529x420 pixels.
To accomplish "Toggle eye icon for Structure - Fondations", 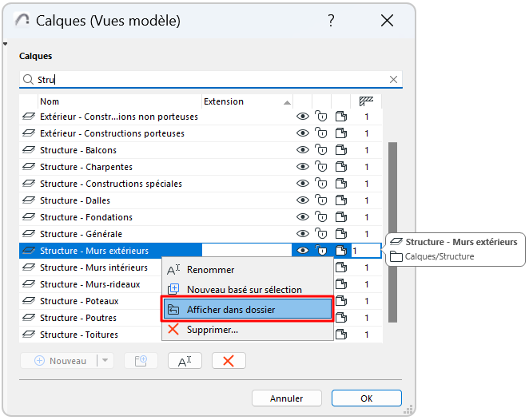I will point(303,217).
